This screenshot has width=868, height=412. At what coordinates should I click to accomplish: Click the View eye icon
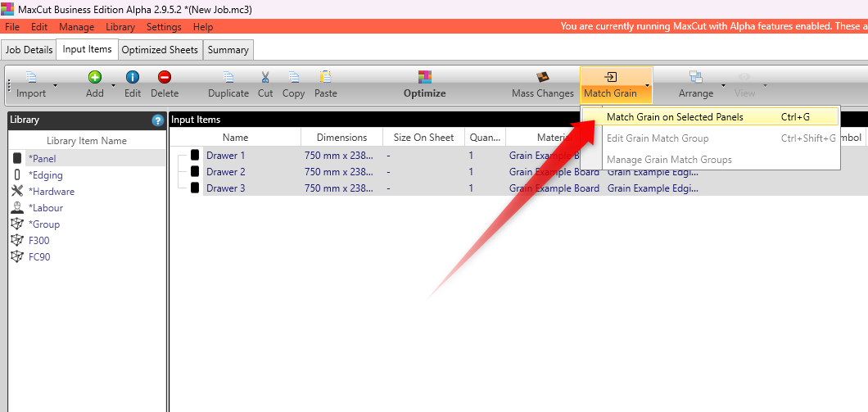pos(744,78)
